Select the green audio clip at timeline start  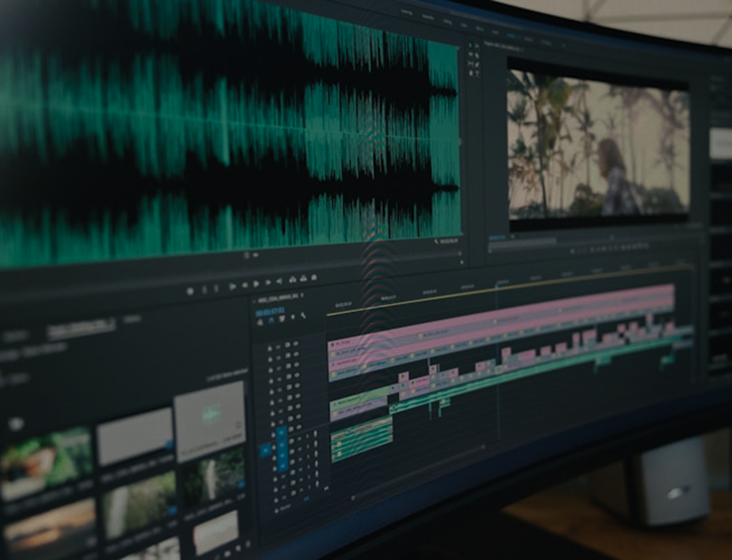coord(361,439)
